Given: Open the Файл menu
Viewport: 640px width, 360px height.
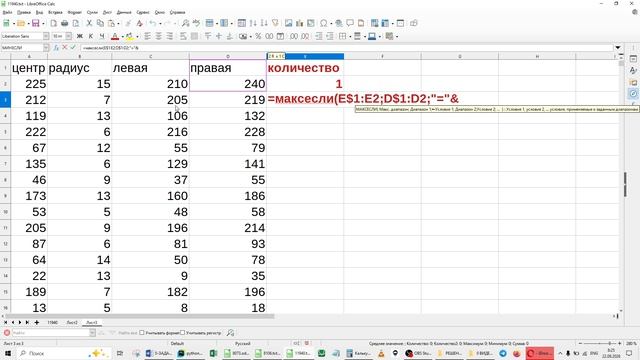Looking at the screenshot, I should click(7, 12).
